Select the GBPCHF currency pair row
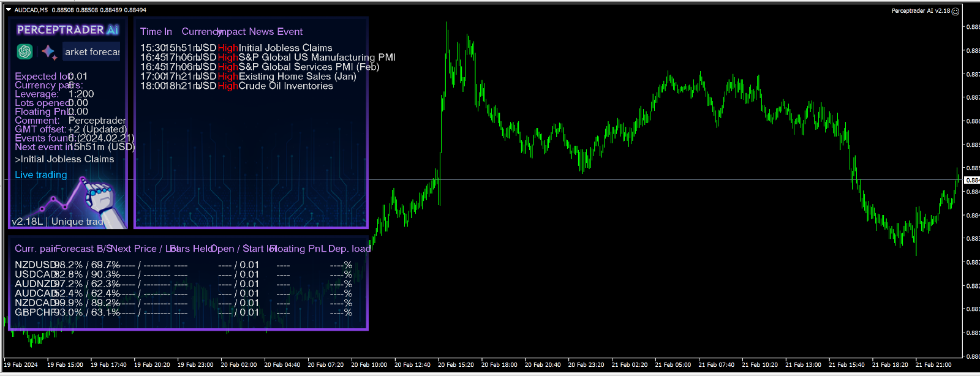Viewport: 980px width, 376px height. click(x=34, y=312)
